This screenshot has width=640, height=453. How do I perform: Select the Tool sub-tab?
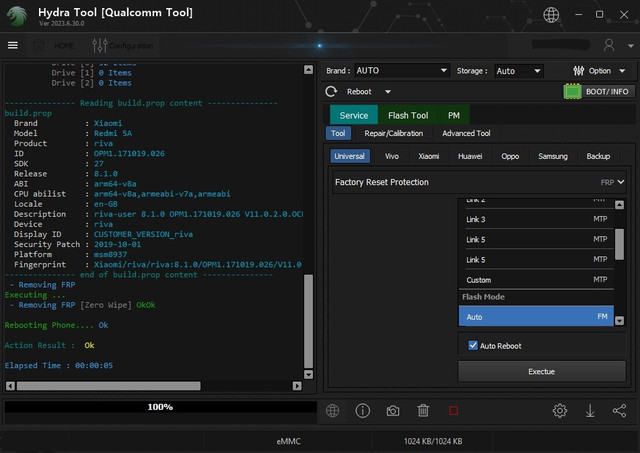coord(338,133)
